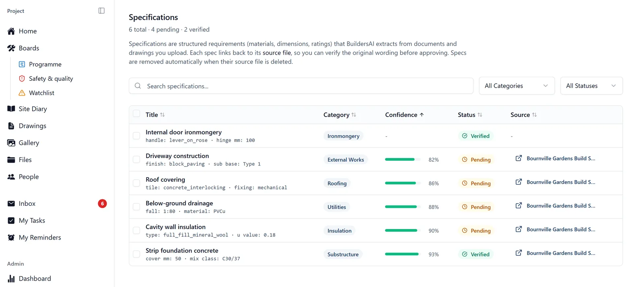Click the Substructure category tag

(343, 254)
